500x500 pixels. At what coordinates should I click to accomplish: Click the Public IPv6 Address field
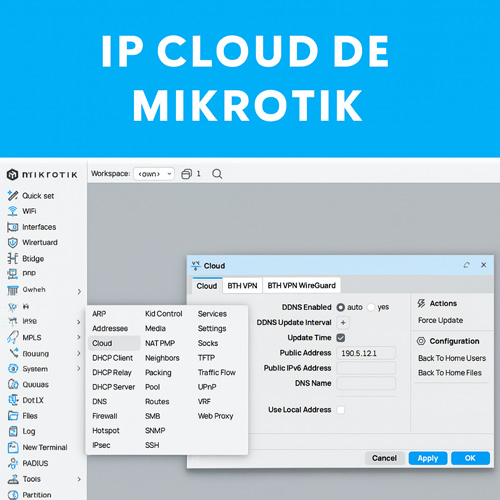tap(366, 368)
